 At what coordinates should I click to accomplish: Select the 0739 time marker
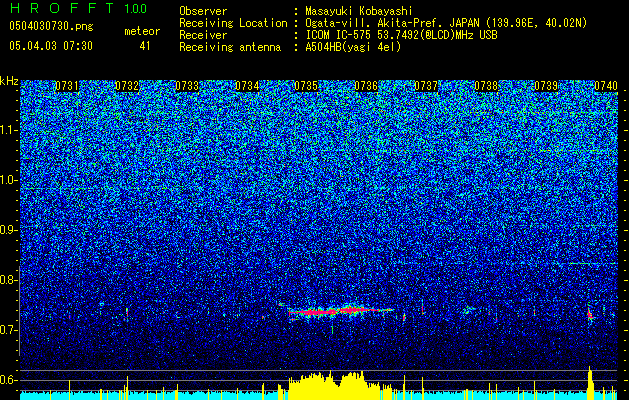[x=546, y=86]
